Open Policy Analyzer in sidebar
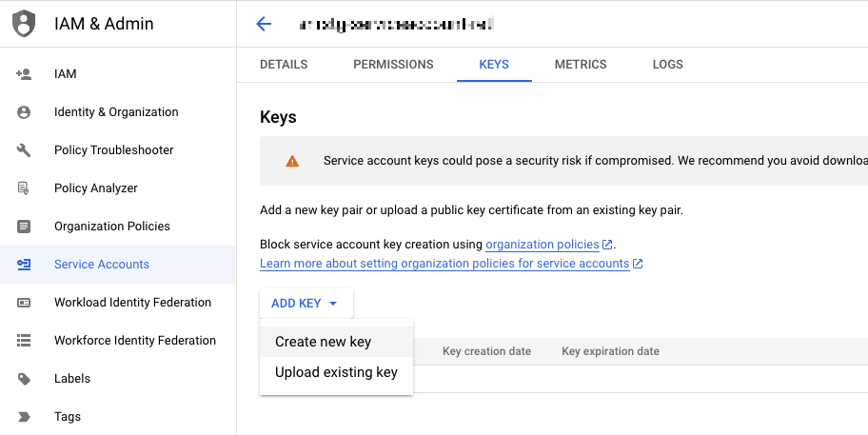The height and width of the screenshot is (435, 868). [118, 188]
